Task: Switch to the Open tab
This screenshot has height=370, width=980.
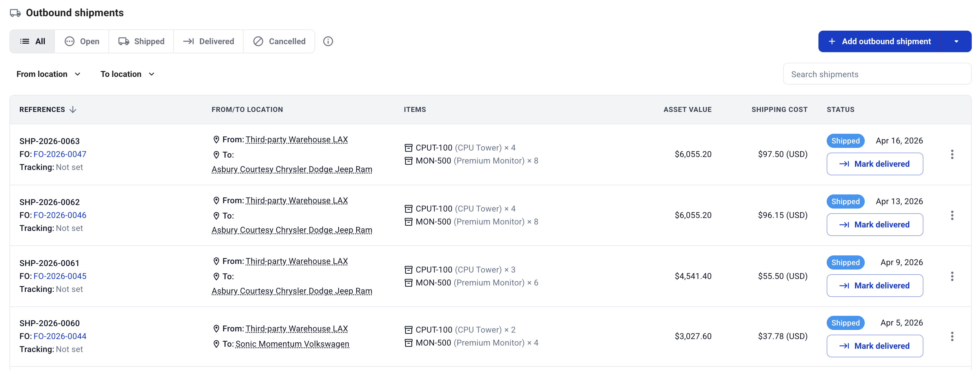Action: click(x=82, y=41)
